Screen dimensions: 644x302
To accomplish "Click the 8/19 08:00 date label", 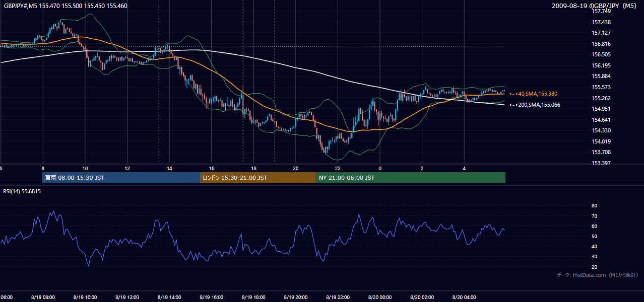I will click(x=42, y=297).
